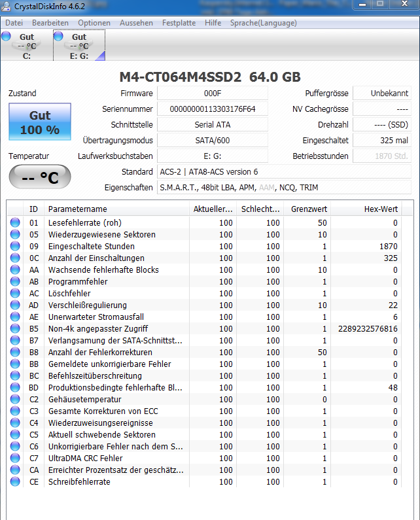Click hex value 48 in BD row
This screenshot has width=420, height=520.
pos(393,387)
